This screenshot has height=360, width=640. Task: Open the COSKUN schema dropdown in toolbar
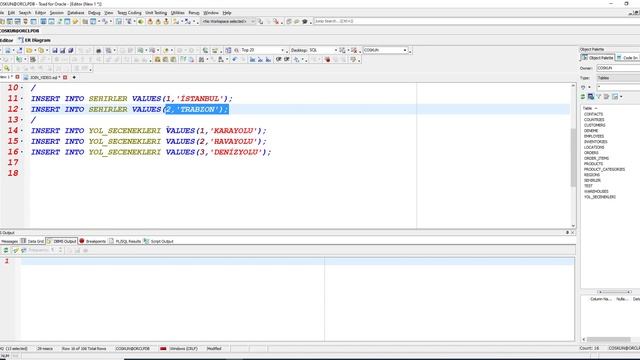click(405, 50)
